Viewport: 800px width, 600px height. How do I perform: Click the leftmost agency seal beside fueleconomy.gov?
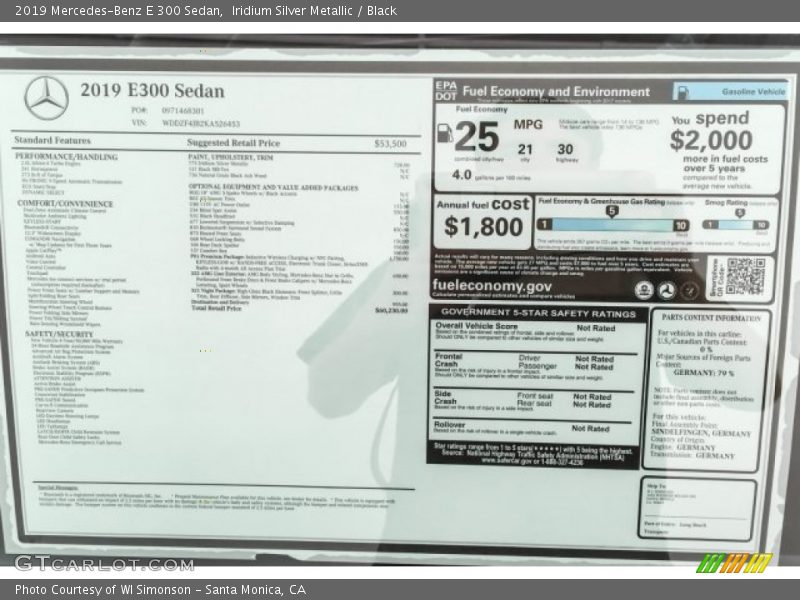coord(644,290)
